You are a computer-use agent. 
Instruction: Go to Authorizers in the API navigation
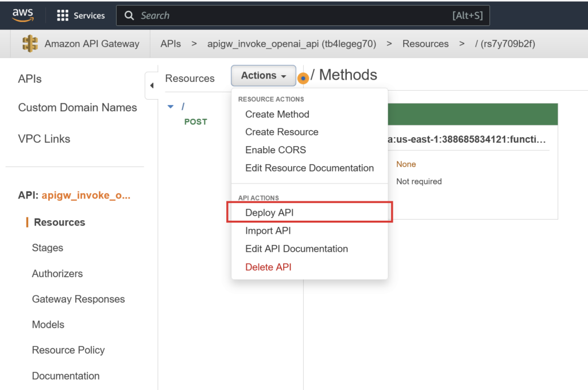tap(57, 274)
